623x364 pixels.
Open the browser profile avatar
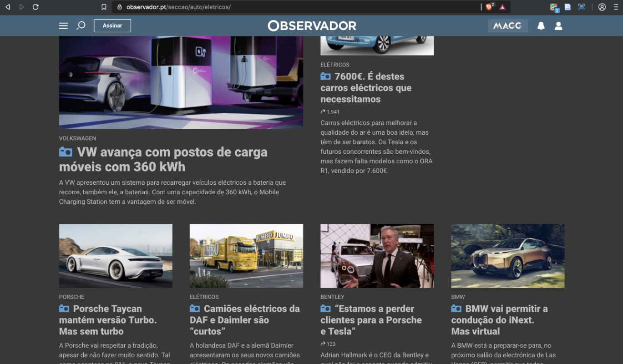click(x=602, y=7)
